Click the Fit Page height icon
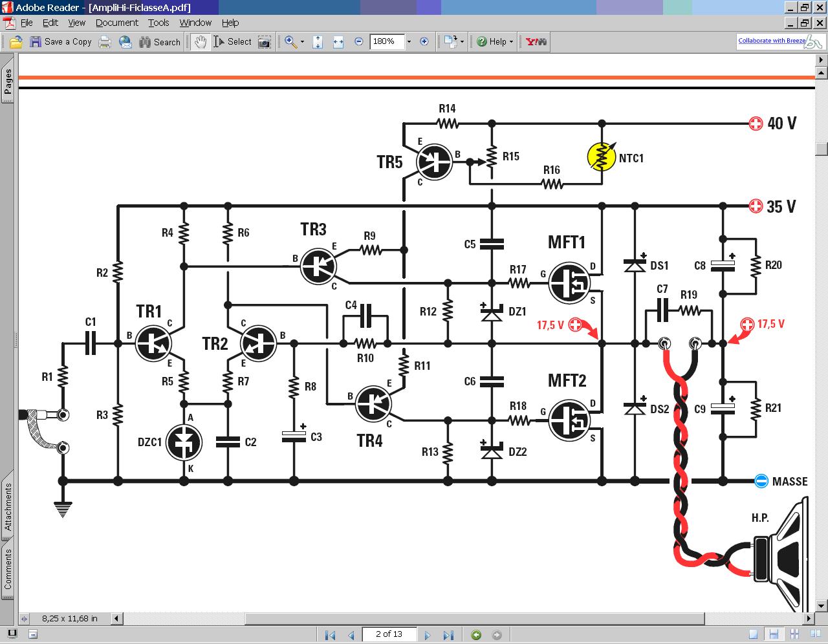Screen dimensions: 828x644 [x=318, y=42]
